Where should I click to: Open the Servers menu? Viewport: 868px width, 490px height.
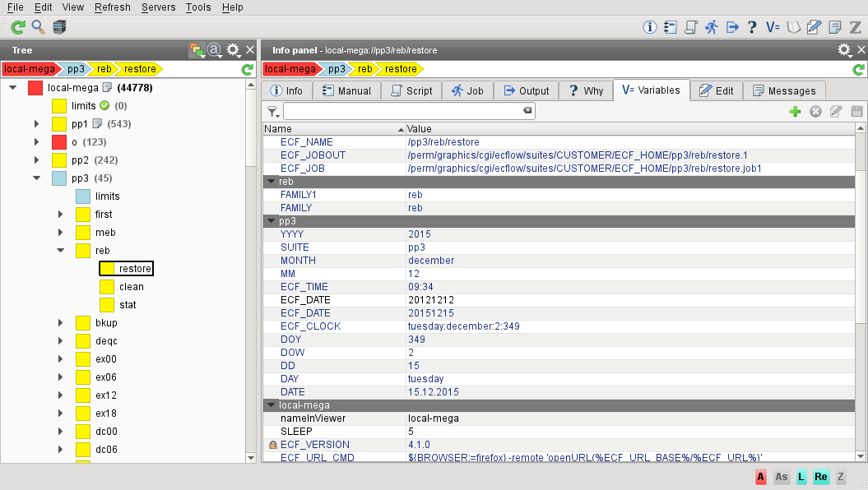[x=158, y=7]
